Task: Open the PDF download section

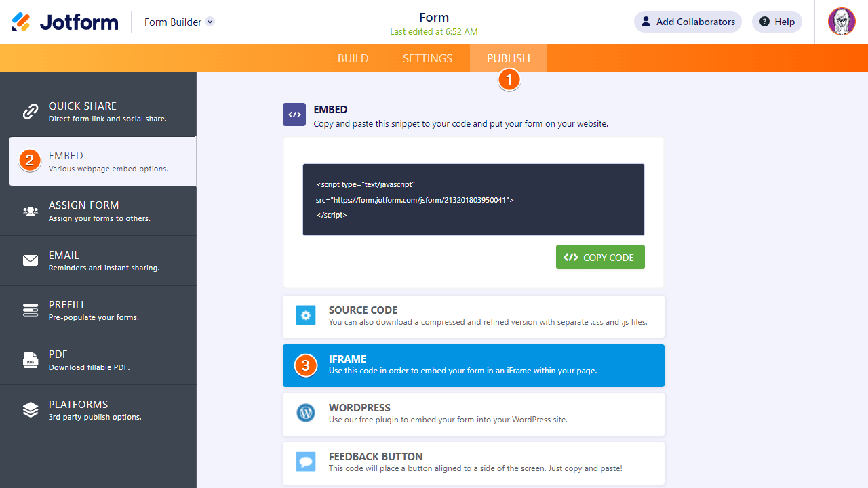Action: tap(98, 360)
